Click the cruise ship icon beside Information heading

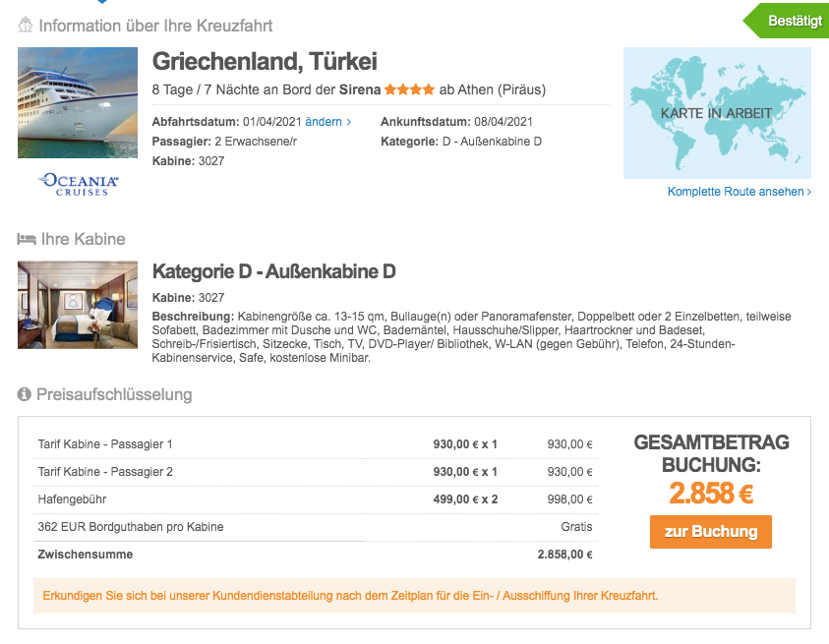tap(26, 25)
